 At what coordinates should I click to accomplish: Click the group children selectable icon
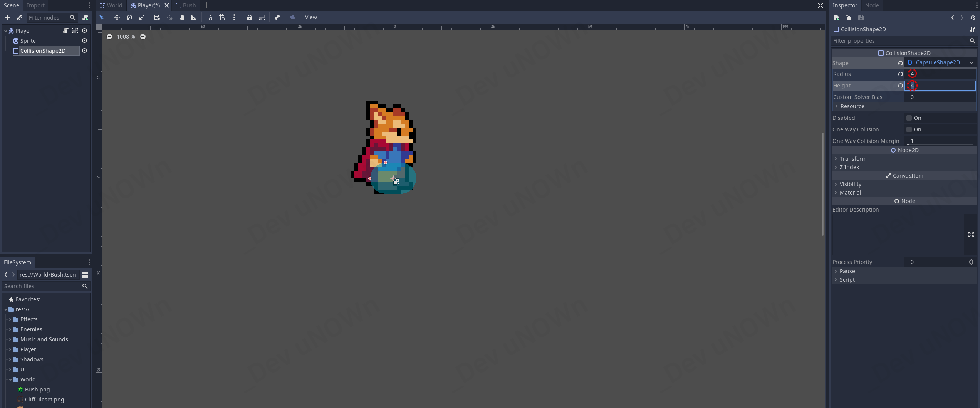coord(262,17)
